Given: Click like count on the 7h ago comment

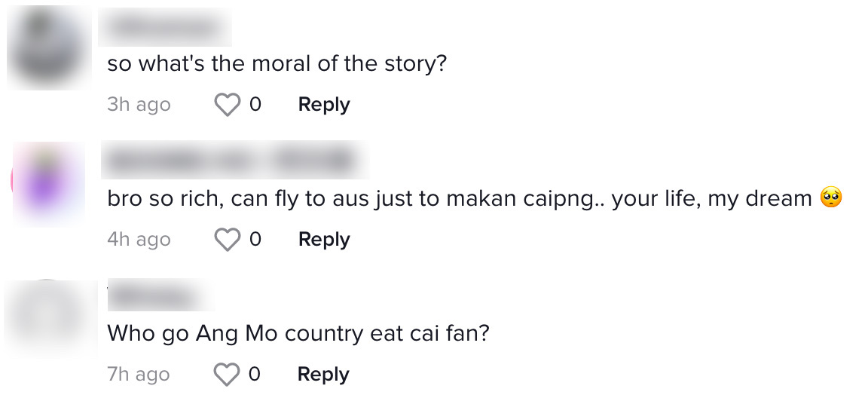Looking at the screenshot, I should coord(255,375).
